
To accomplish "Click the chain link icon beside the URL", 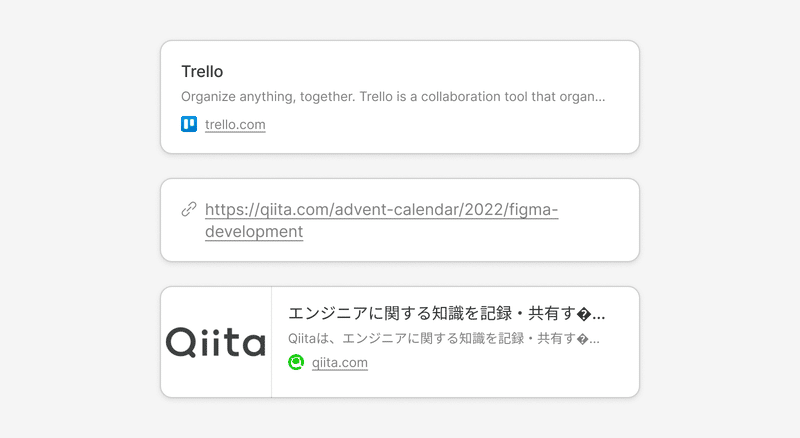I will [x=189, y=209].
